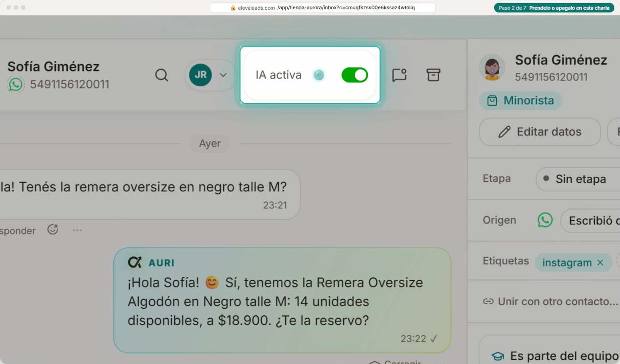Click the lock icon in address bar
Image resolution: width=620 pixels, height=364 pixels.
click(x=233, y=8)
